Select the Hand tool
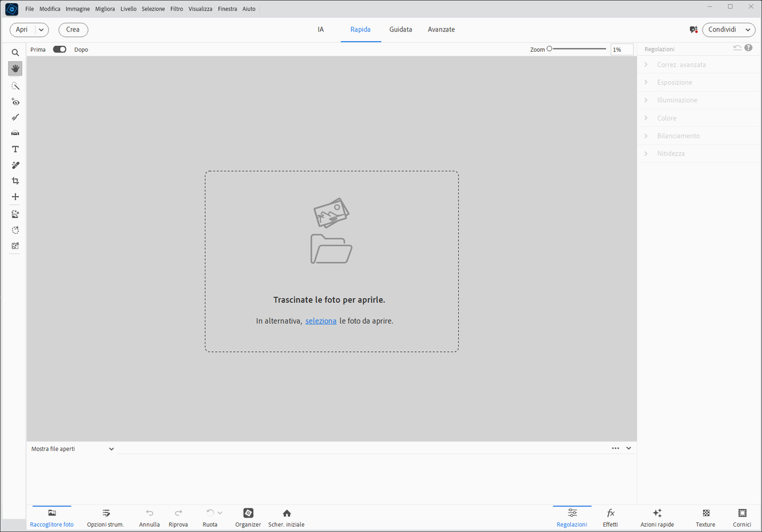 point(15,68)
